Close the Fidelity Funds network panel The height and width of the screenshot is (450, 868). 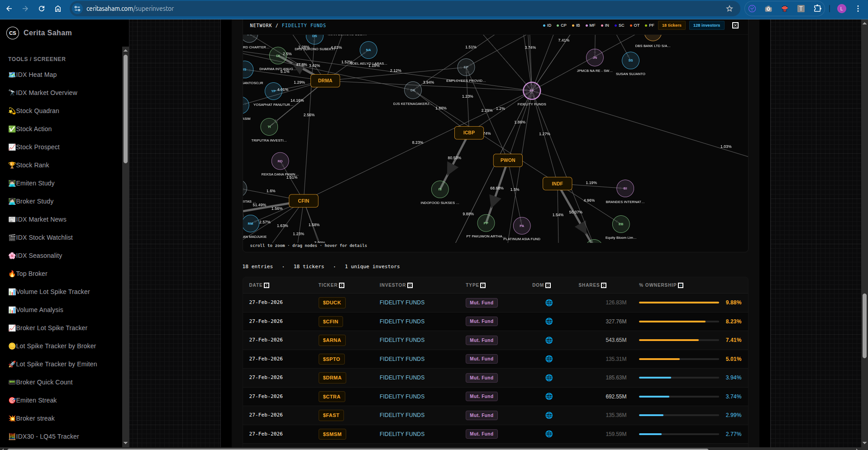pyautogui.click(x=735, y=25)
